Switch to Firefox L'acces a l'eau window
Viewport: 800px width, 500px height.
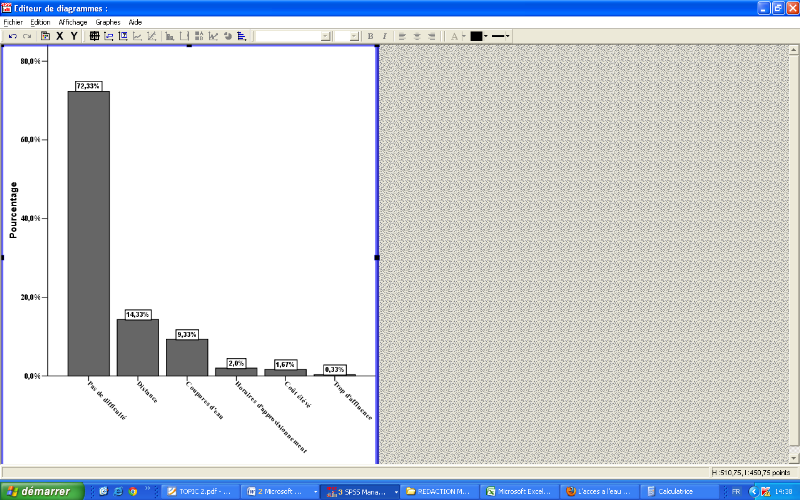coord(599,491)
